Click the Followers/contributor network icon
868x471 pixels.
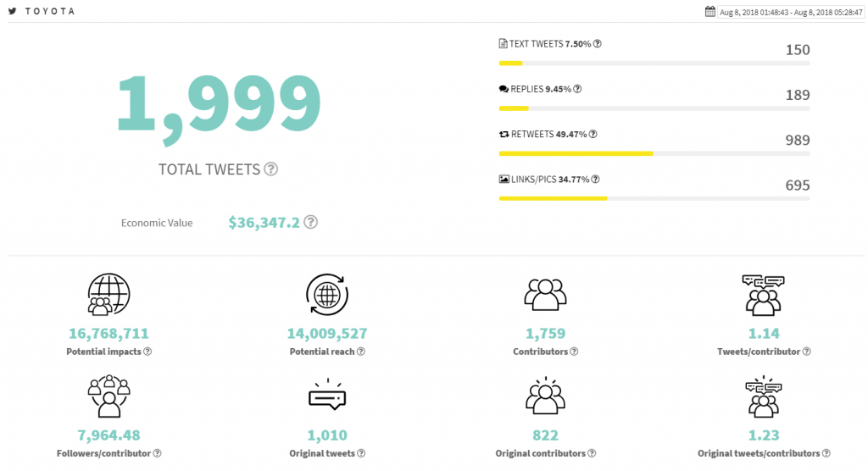tap(109, 396)
